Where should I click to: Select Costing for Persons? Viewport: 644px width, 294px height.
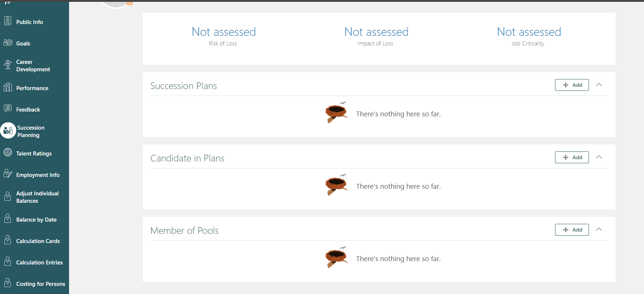coord(41,284)
